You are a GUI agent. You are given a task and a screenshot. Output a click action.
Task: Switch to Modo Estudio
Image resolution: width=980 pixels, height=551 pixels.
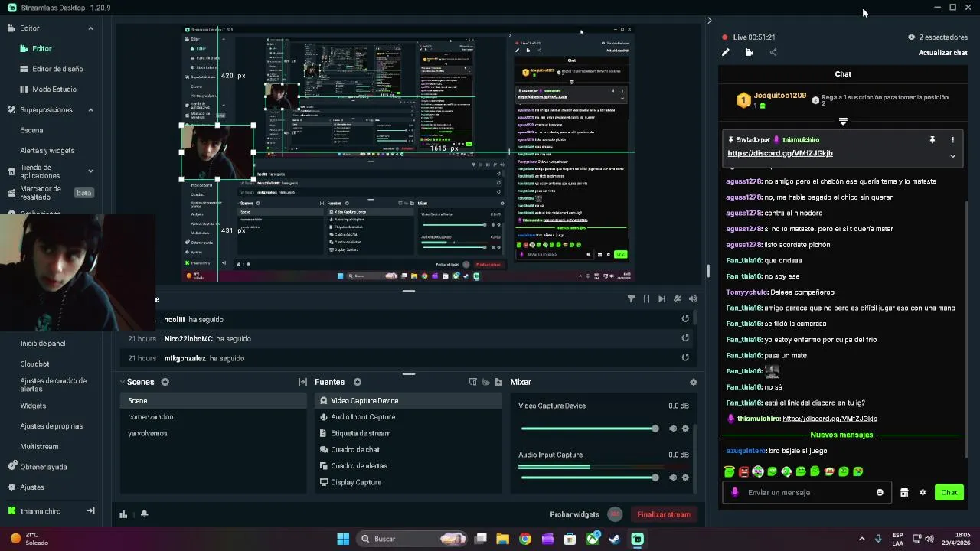[54, 90]
